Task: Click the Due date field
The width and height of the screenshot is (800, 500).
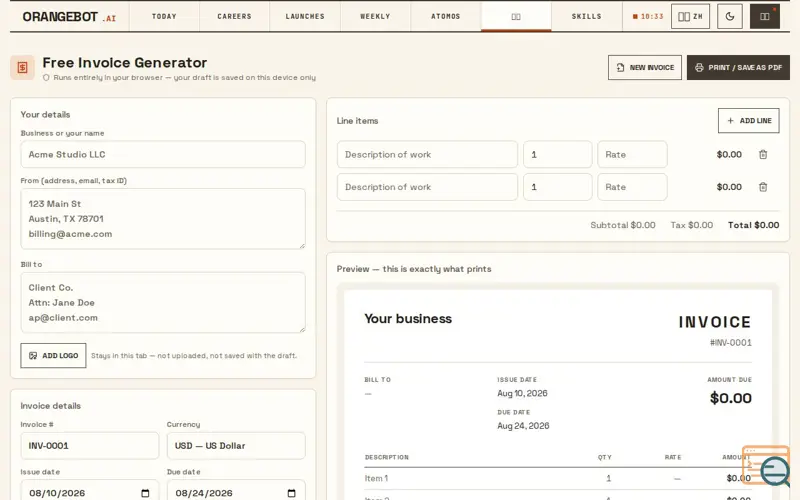Action: tap(236, 492)
